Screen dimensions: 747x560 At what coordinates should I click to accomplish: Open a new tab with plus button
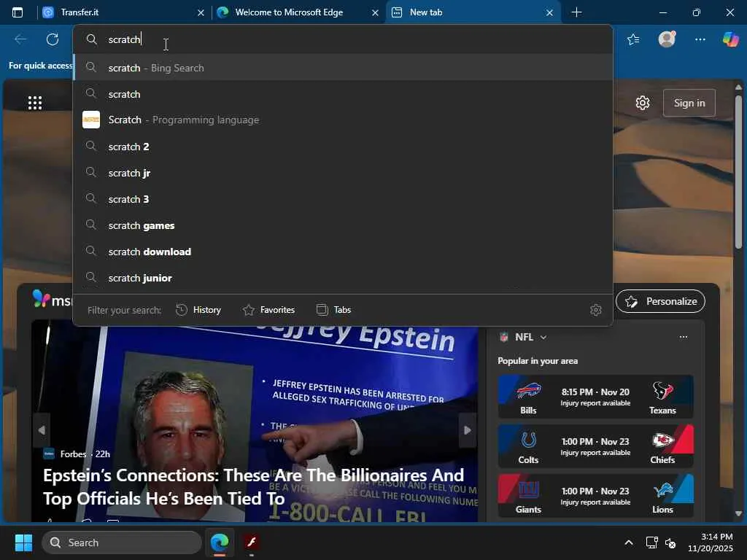pyautogui.click(x=576, y=12)
